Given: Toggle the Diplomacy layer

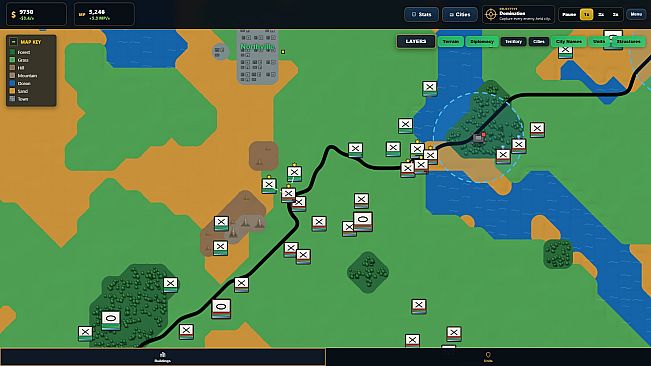Looking at the screenshot, I should [x=482, y=41].
